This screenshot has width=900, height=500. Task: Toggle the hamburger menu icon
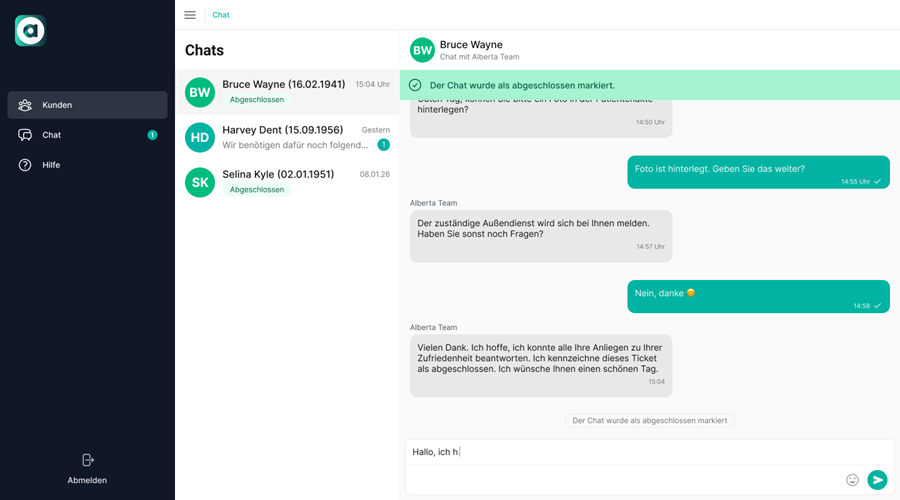(190, 15)
